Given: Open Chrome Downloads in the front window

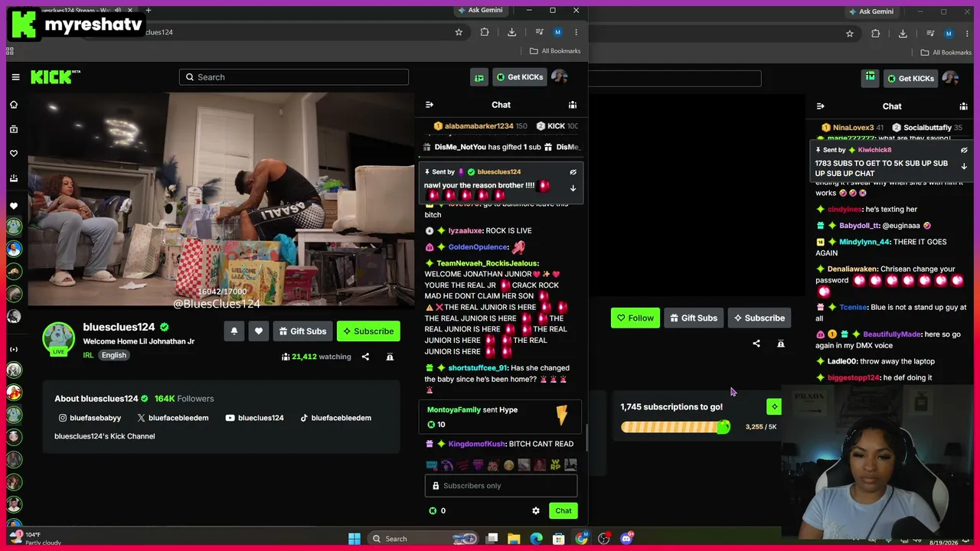Looking at the screenshot, I should 511,32.
